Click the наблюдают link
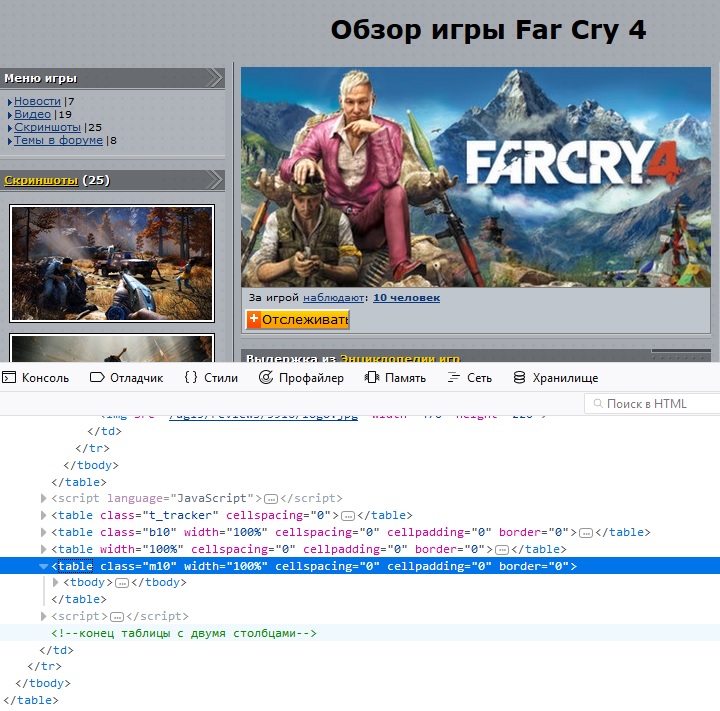The width and height of the screenshot is (720, 711). (334, 298)
